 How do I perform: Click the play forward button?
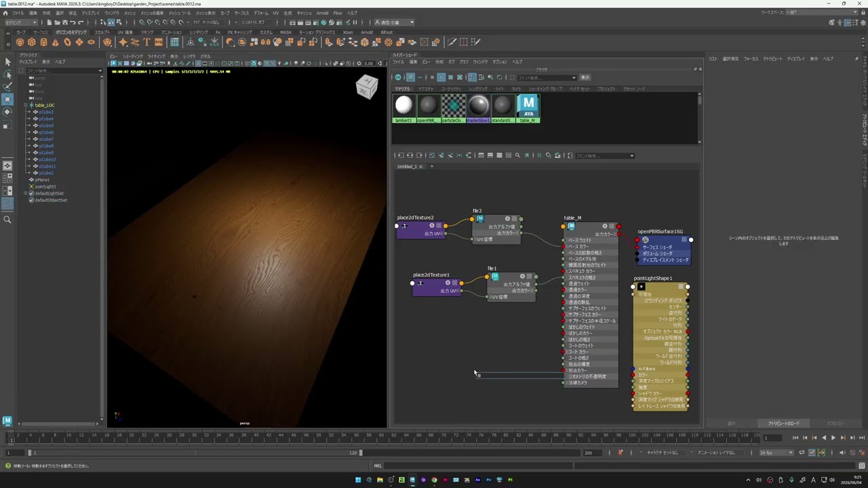pos(833,438)
